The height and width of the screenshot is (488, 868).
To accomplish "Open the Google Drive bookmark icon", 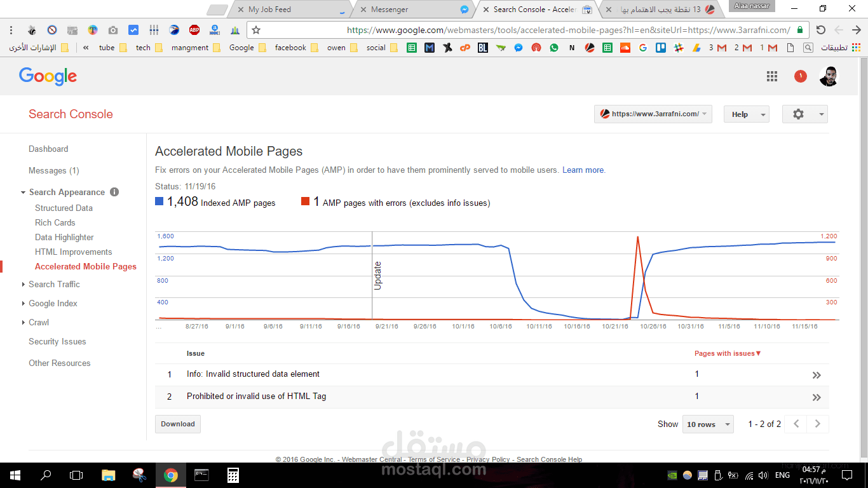I will (696, 48).
